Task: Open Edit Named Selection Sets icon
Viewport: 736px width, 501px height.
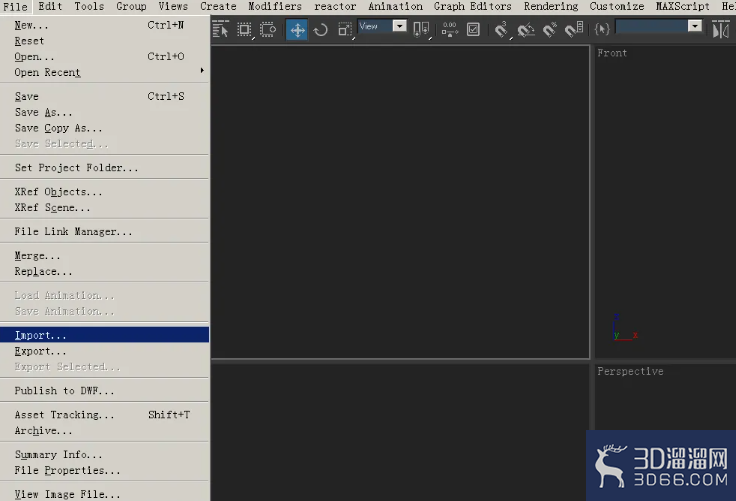Action: (x=602, y=30)
